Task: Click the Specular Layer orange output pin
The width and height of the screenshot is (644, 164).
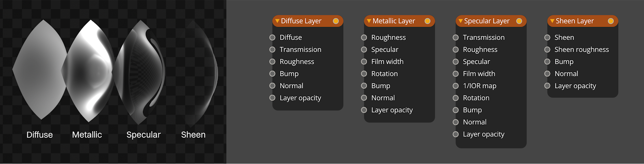Action: [519, 21]
